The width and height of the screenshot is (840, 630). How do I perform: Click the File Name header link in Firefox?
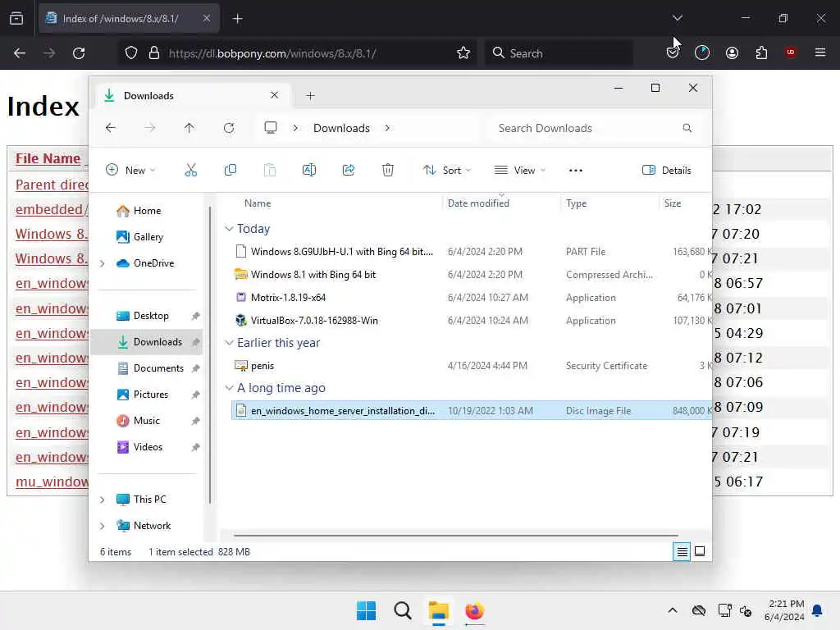pyautogui.click(x=48, y=158)
